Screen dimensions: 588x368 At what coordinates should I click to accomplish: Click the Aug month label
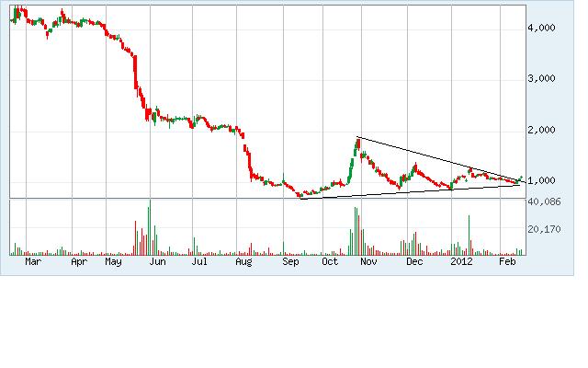243,262
